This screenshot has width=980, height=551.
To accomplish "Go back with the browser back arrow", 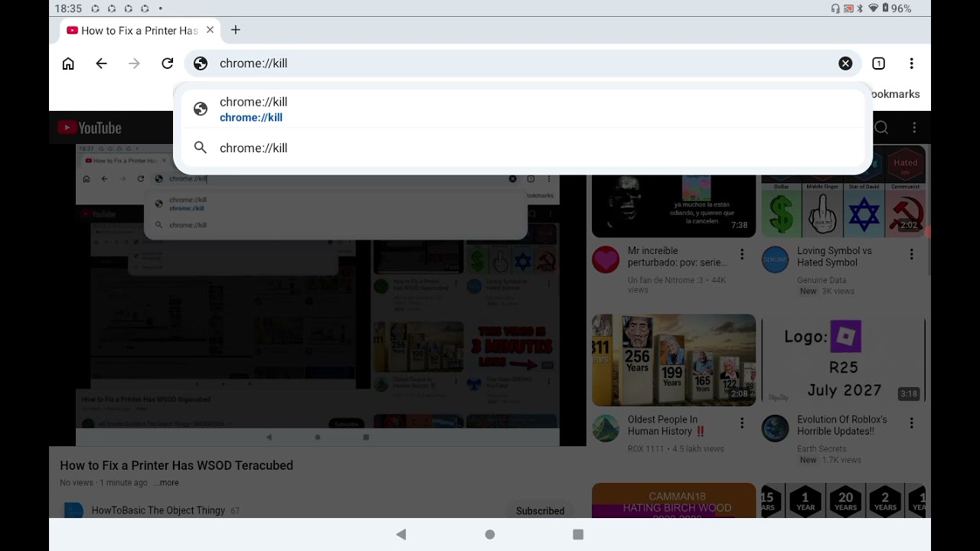I will 101,64.
